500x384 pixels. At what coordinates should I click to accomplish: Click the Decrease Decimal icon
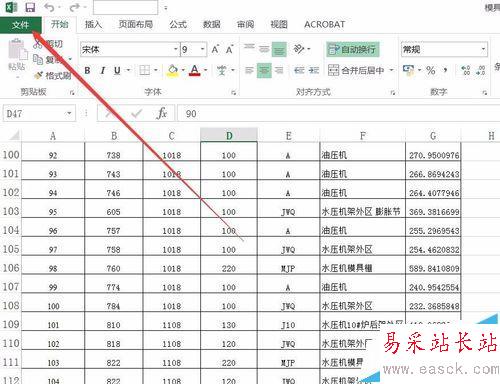480,70
